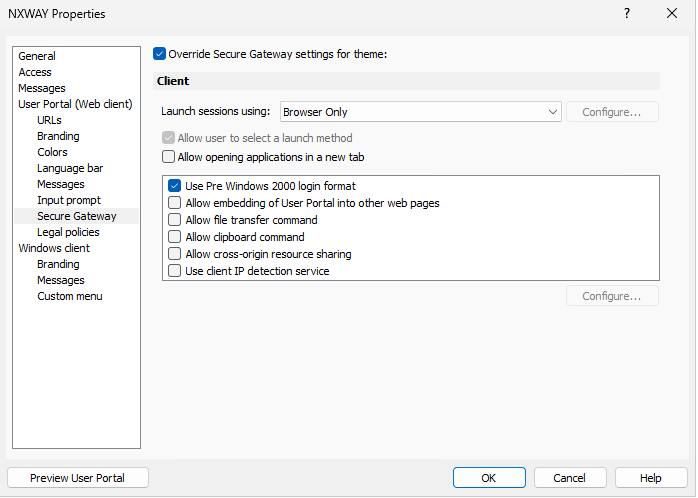Viewport: 698px width, 498px height.
Task: Open the Launch sessions using dropdown
Action: [421, 112]
